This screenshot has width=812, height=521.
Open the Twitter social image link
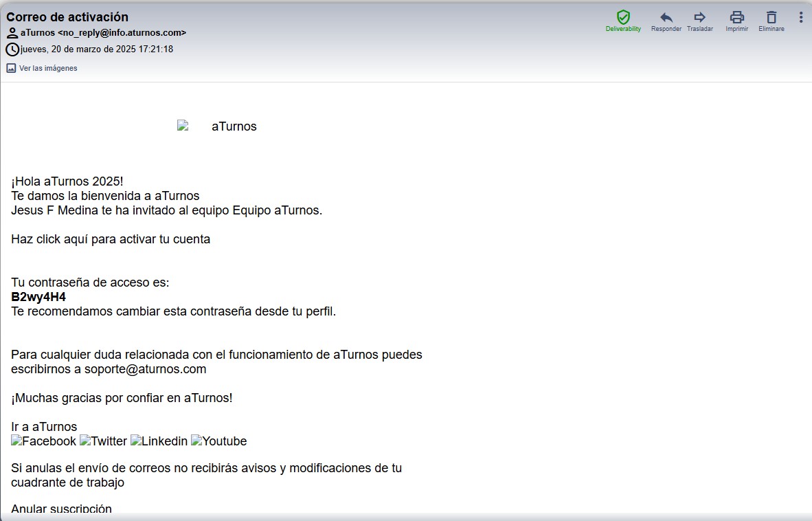[103, 441]
